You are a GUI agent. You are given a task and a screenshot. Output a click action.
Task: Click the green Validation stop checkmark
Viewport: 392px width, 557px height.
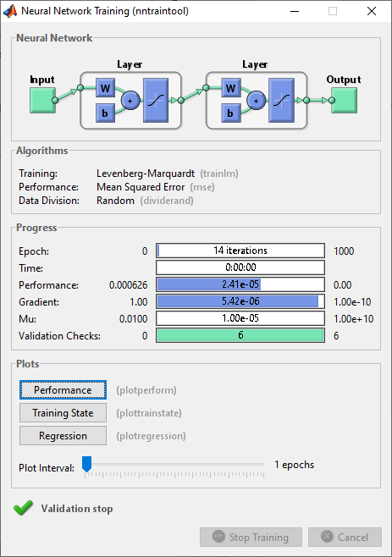23,508
